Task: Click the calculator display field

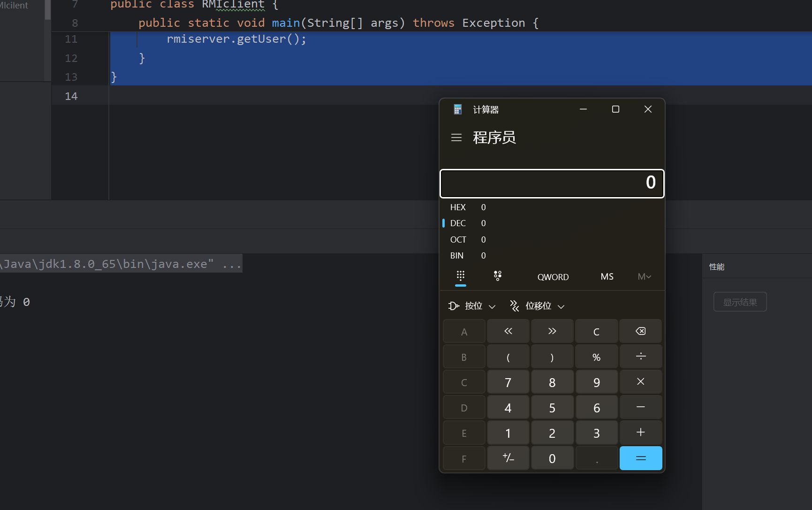Action: [552, 183]
